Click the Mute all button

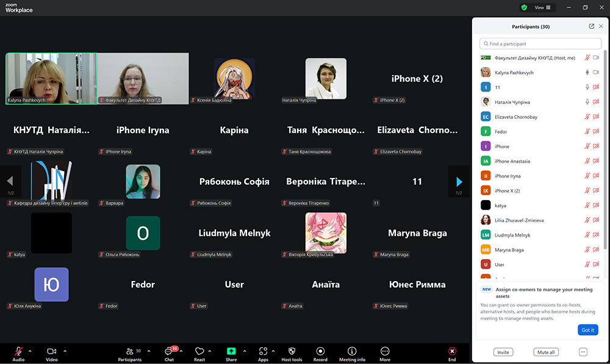(545, 352)
